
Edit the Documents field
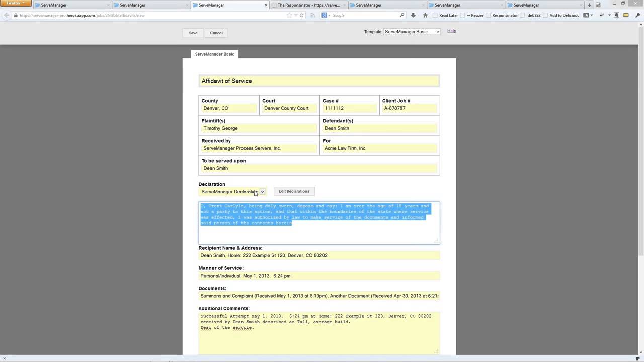319,296
